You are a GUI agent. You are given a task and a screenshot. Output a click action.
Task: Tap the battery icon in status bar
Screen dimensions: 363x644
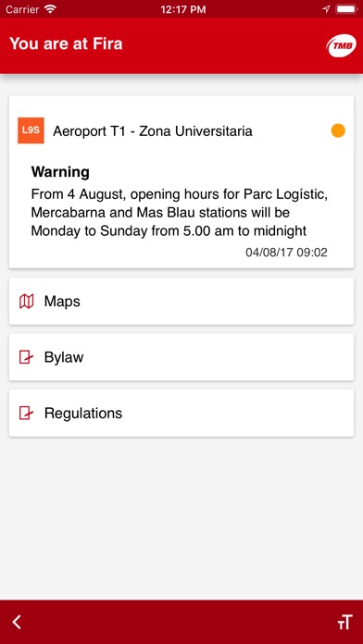click(346, 9)
